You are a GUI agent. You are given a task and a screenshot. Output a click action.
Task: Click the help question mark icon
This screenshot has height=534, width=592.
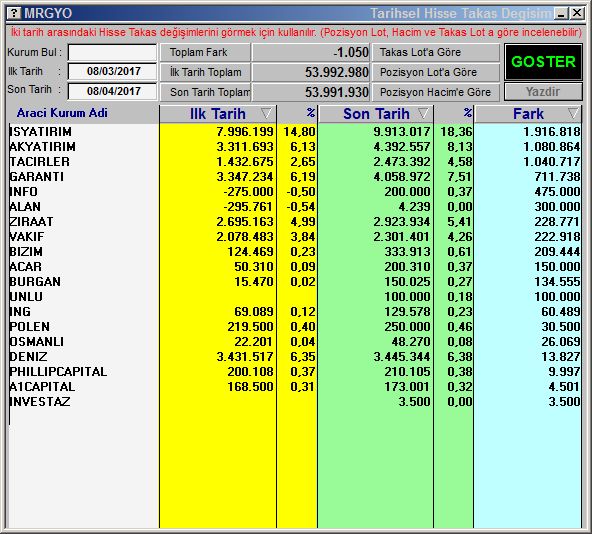click(14, 13)
